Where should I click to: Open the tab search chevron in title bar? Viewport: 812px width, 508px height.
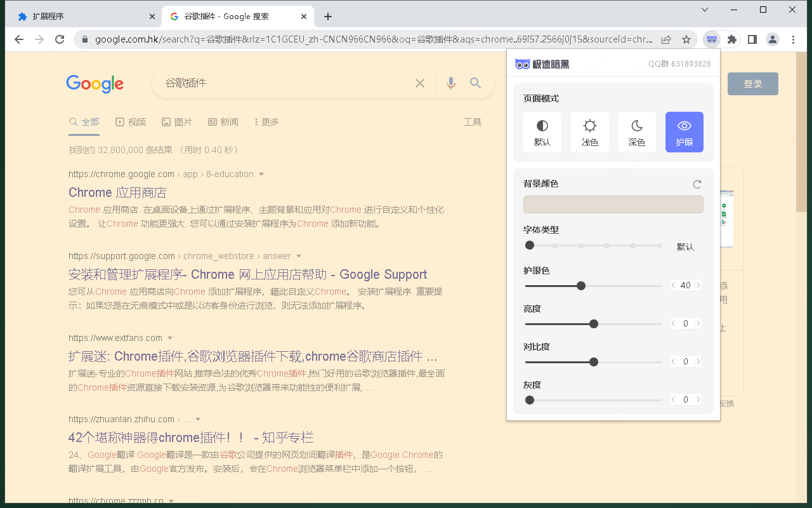(705, 10)
